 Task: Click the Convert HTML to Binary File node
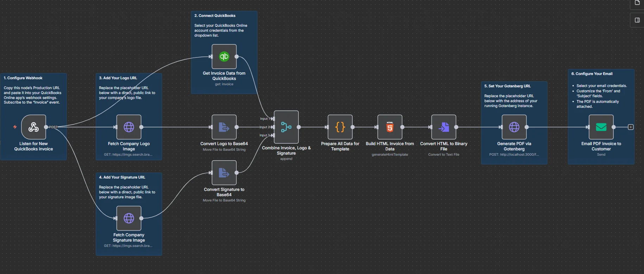443,127
